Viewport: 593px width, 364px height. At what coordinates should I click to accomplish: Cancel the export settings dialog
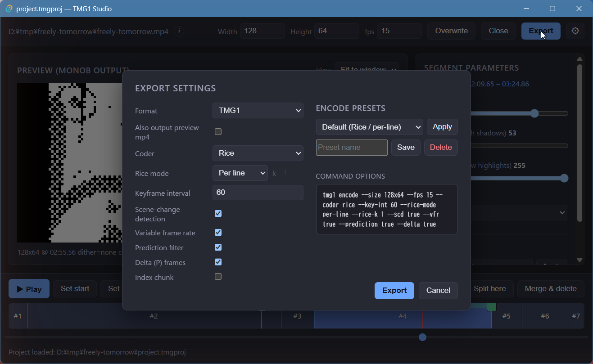click(438, 291)
